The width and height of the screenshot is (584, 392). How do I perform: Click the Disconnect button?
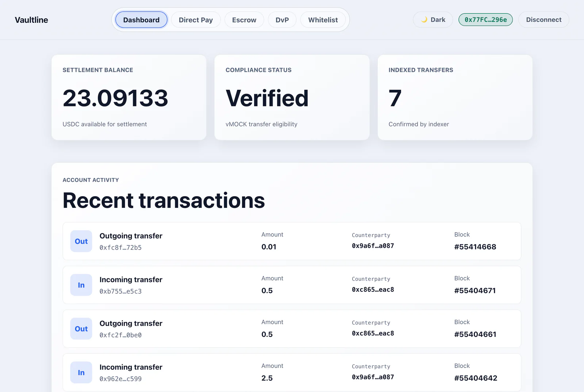point(544,20)
